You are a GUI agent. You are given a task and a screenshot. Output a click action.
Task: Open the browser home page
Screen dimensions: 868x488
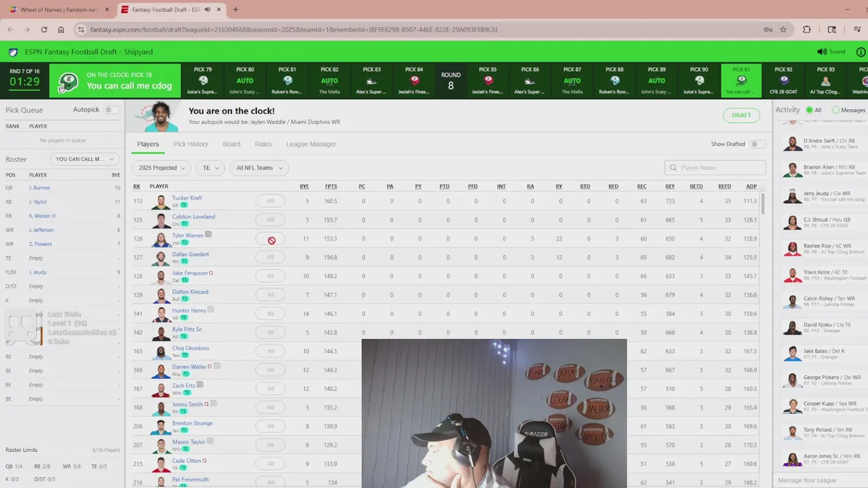pyautogui.click(x=61, y=30)
